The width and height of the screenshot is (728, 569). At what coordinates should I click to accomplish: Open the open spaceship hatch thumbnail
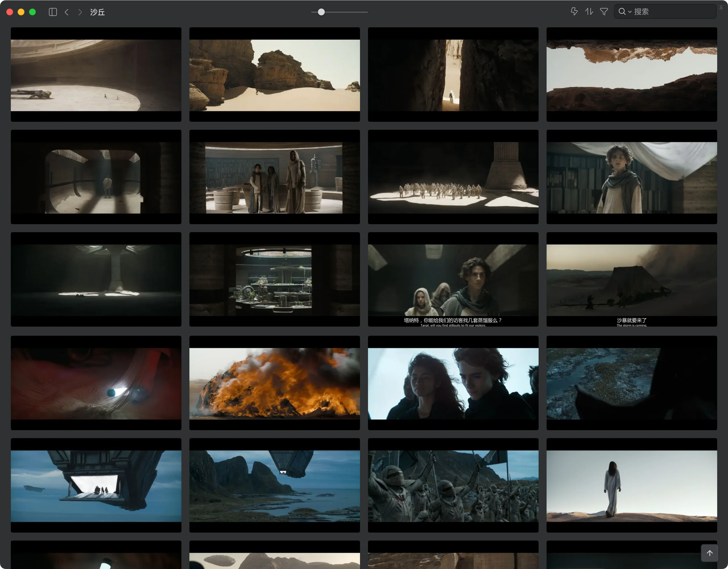(96, 485)
